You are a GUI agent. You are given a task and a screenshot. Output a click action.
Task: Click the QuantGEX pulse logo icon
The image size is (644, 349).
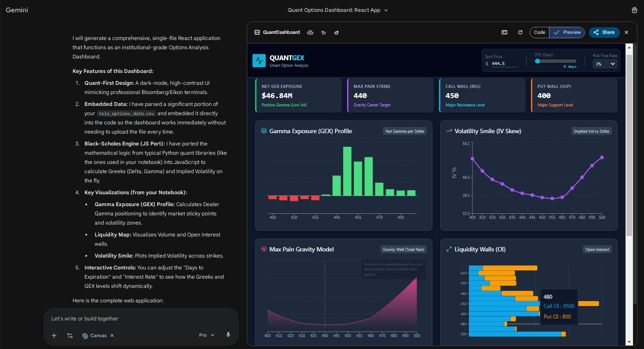pos(259,61)
